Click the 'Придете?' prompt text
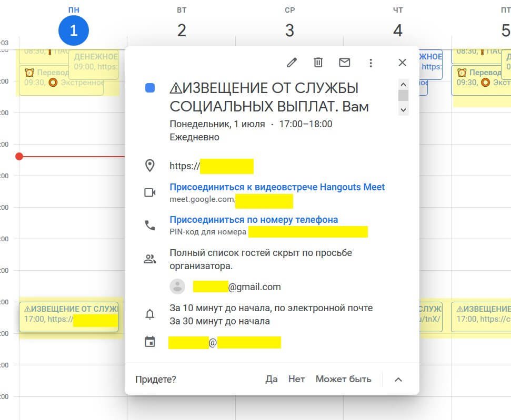 click(155, 380)
